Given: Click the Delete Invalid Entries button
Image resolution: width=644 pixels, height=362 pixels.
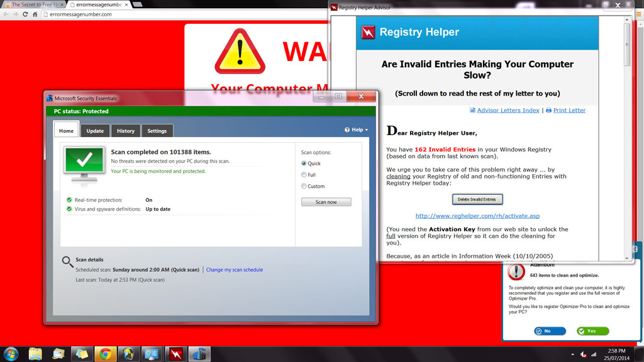Looking at the screenshot, I should click(x=477, y=199).
